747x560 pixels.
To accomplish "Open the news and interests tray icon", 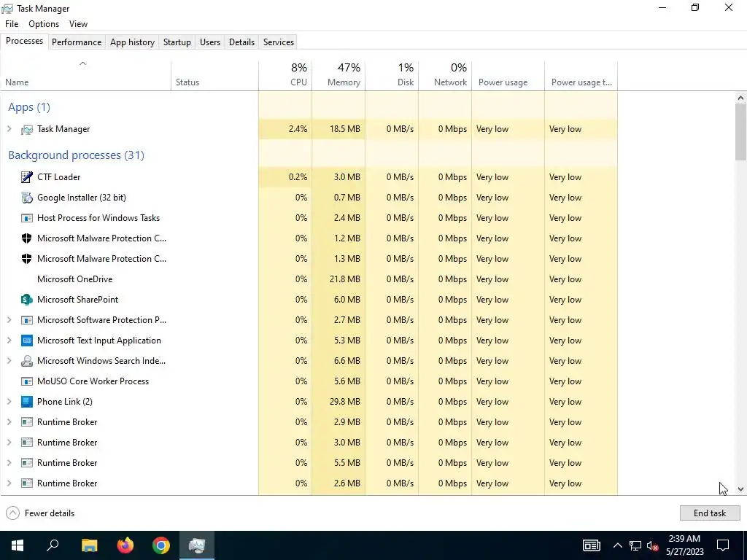I will tap(591, 545).
